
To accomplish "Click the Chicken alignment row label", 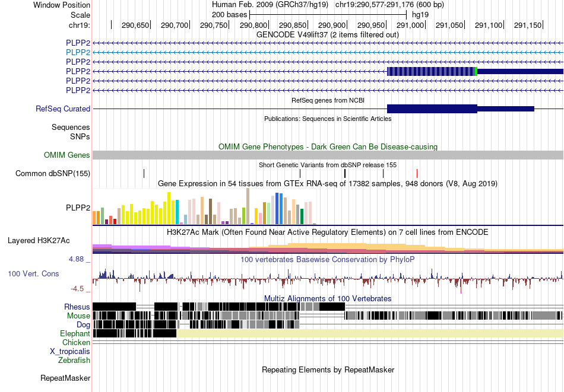I will point(76,343).
